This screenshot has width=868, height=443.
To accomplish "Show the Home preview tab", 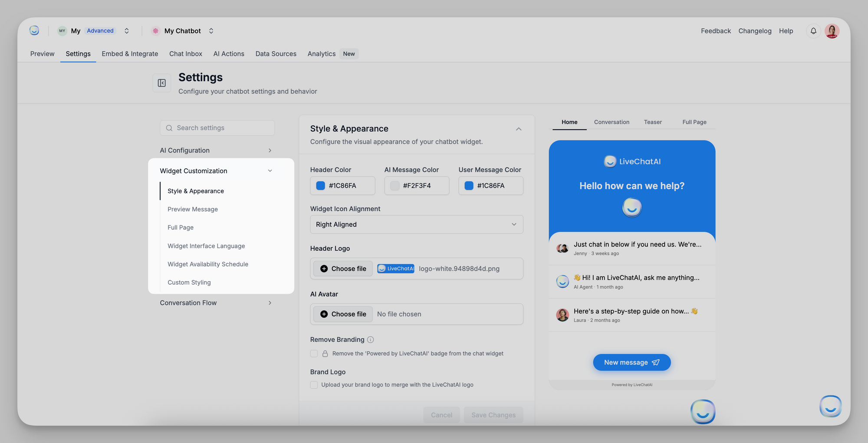I will point(569,122).
